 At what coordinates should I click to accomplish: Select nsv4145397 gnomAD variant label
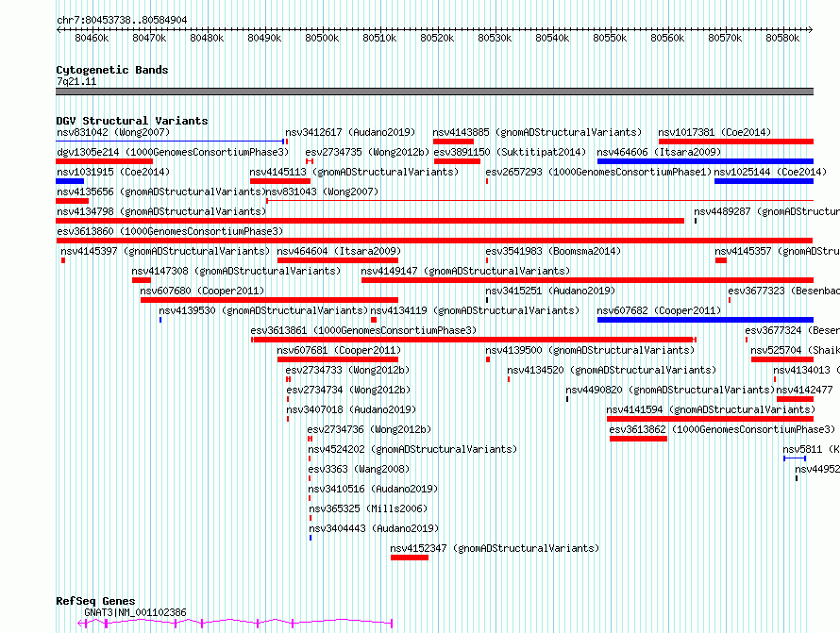(165, 251)
